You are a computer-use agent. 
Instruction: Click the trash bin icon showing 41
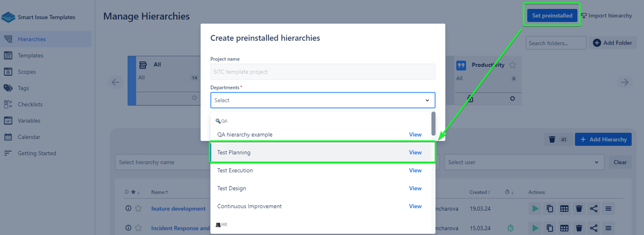(552, 139)
